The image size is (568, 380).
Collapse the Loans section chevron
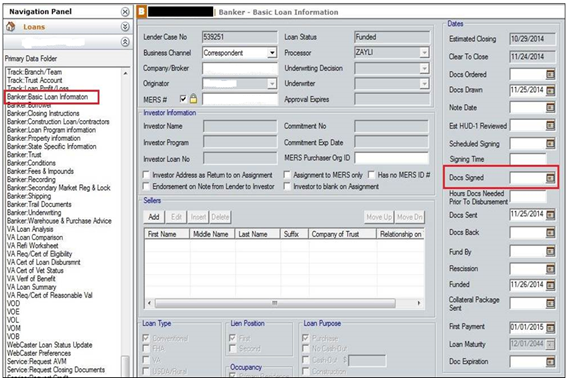click(125, 27)
